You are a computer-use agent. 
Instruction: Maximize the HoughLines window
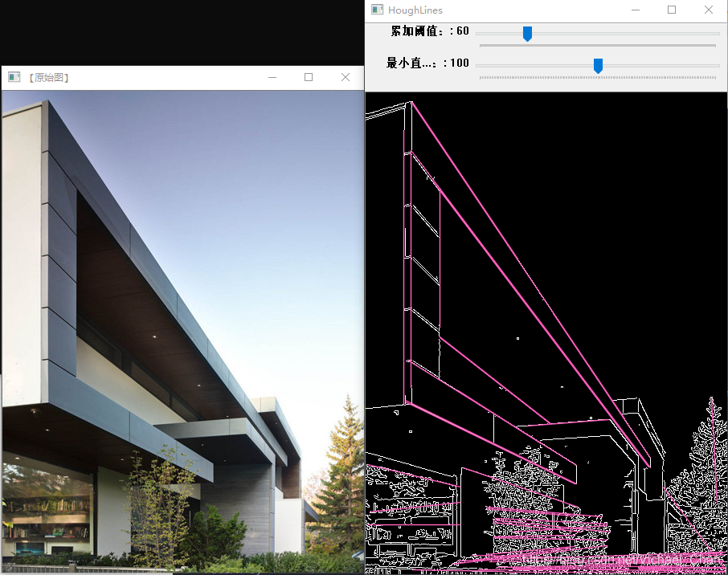pyautogui.click(x=672, y=10)
